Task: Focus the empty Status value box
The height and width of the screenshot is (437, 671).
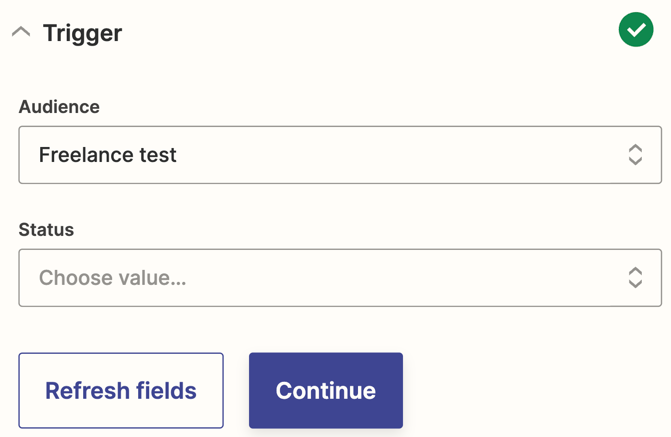Action: pos(320,278)
